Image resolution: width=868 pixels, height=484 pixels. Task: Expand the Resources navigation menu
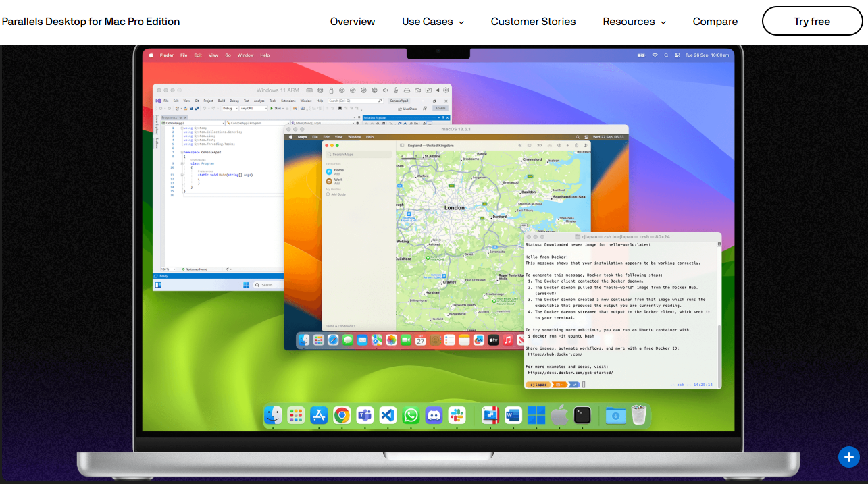click(634, 22)
